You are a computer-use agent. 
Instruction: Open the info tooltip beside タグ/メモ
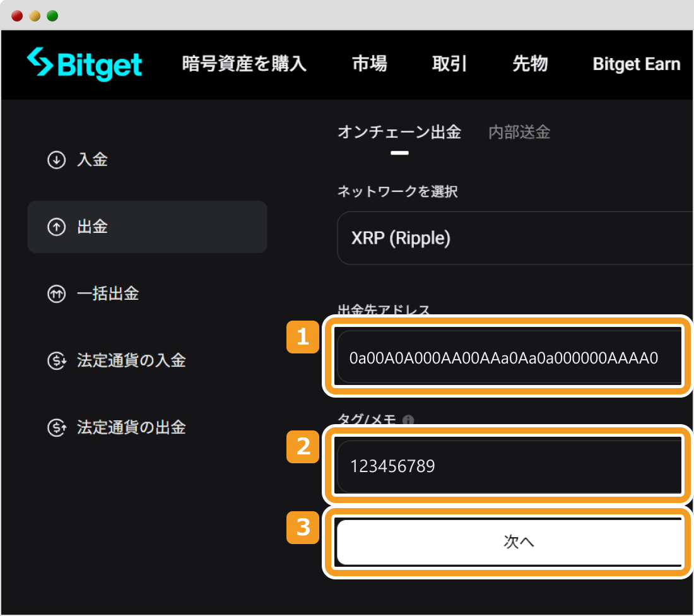click(x=407, y=418)
